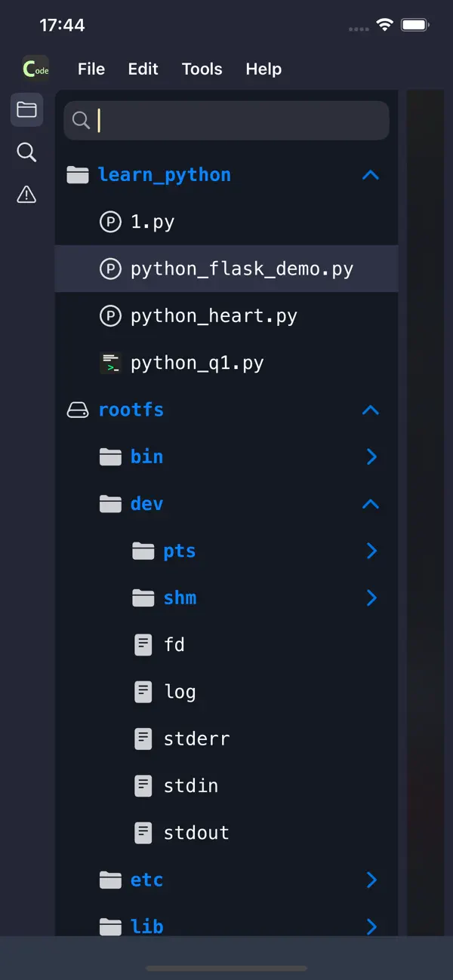Expand the etc folder

tap(370, 880)
